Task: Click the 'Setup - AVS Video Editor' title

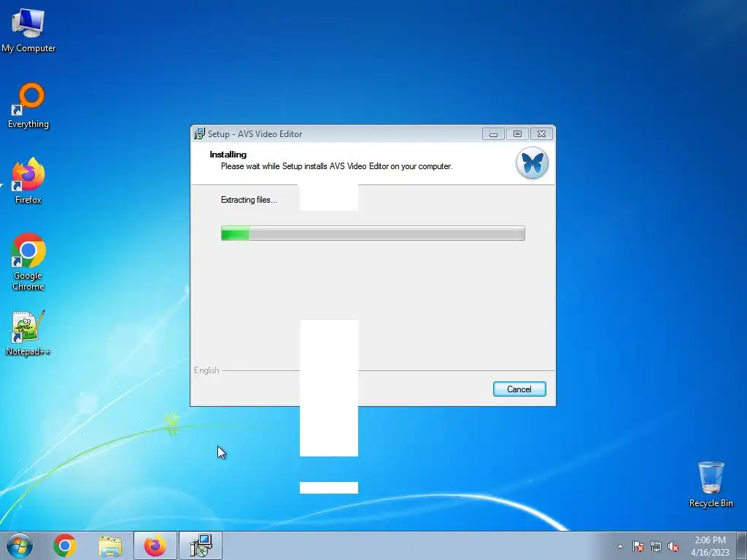Action: 255,134
